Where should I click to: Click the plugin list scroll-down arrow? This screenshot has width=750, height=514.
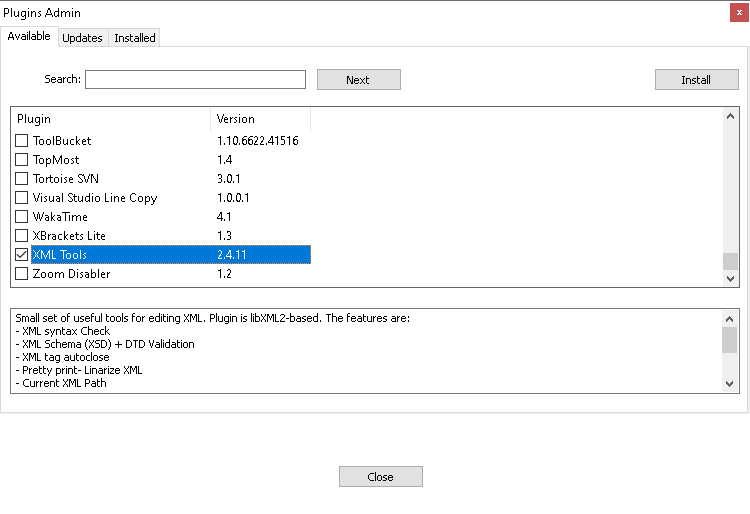(x=730, y=279)
